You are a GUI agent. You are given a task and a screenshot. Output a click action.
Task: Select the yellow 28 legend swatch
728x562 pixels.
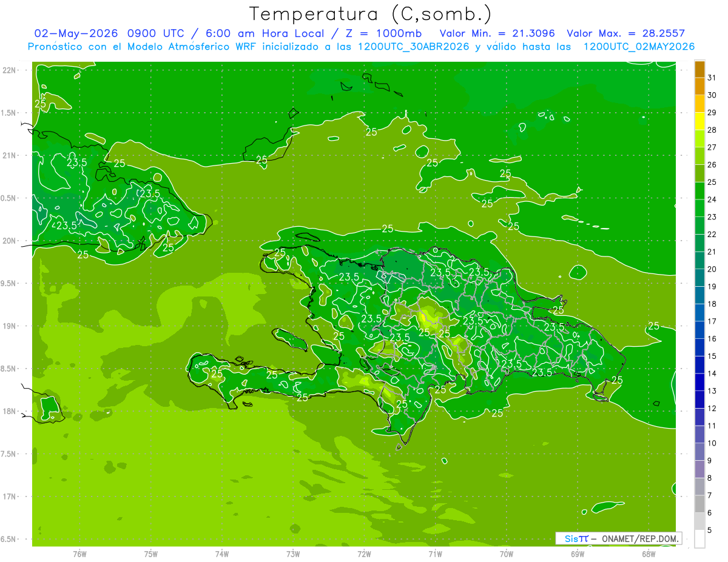tap(699, 122)
